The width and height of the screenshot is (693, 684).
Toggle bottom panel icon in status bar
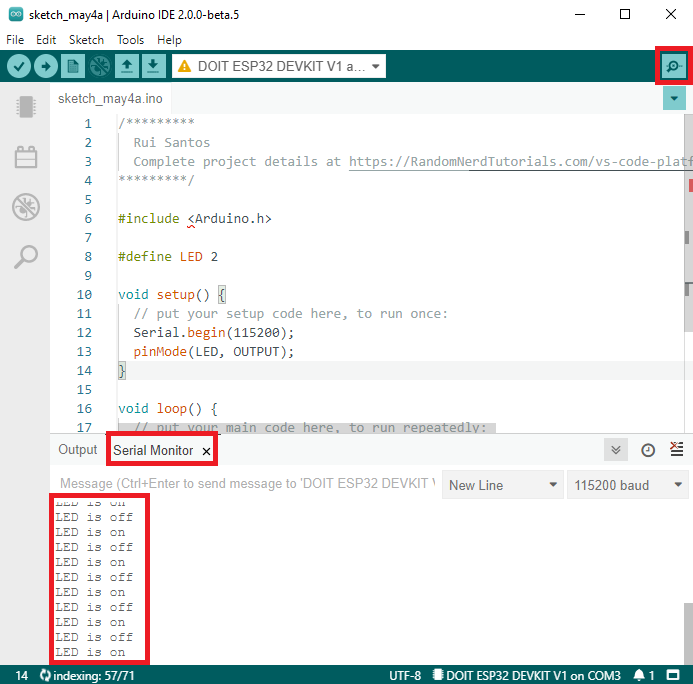click(673, 675)
